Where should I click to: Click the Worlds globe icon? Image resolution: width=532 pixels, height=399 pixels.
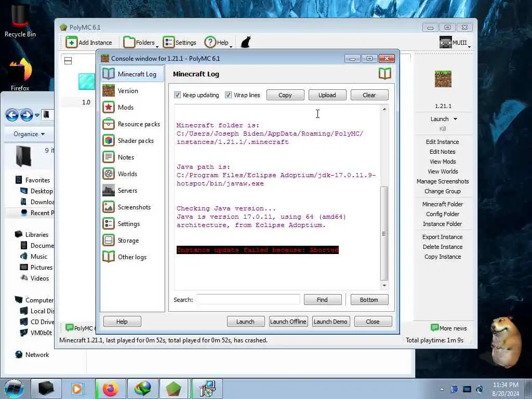(109, 174)
